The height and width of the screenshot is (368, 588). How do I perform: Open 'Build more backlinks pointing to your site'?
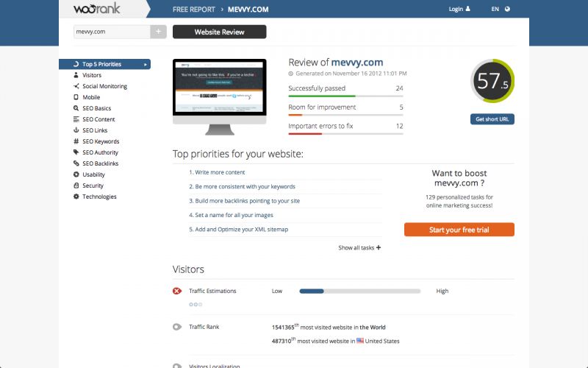click(x=248, y=201)
